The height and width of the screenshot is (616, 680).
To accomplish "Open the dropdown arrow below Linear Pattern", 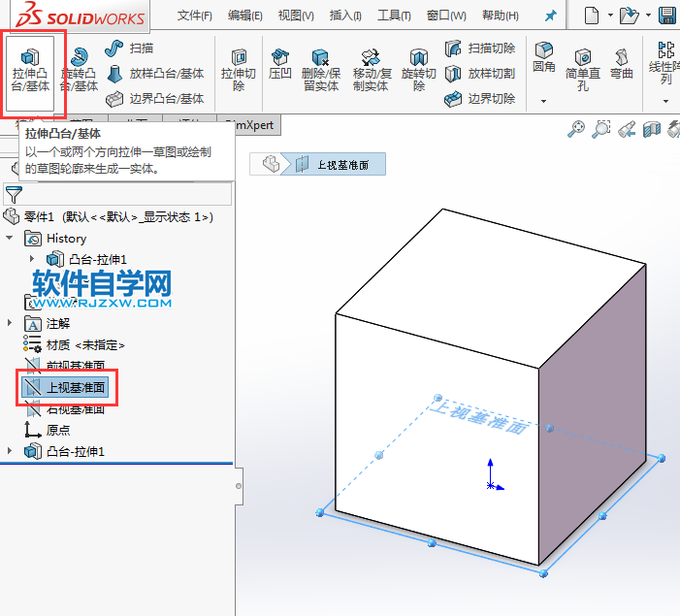I will [x=665, y=101].
